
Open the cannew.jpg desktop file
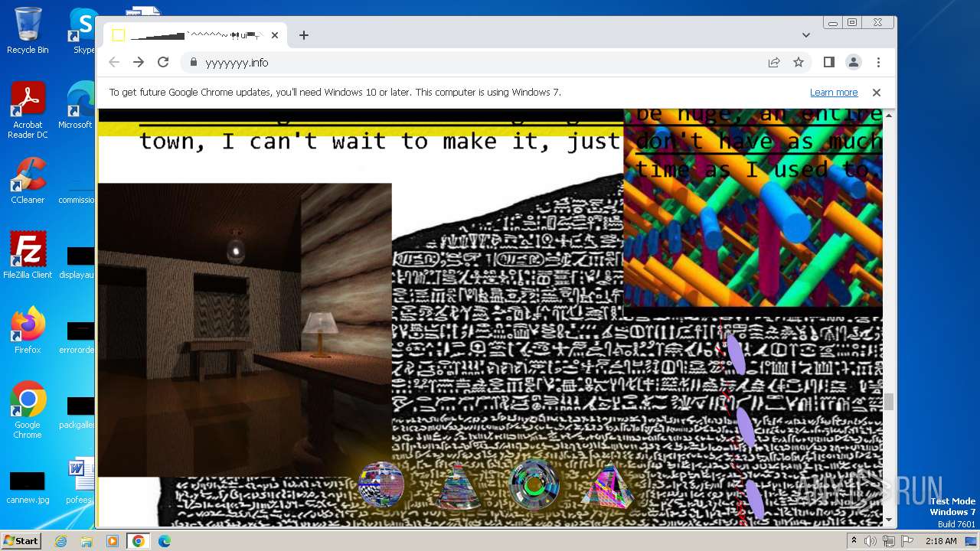point(28,488)
